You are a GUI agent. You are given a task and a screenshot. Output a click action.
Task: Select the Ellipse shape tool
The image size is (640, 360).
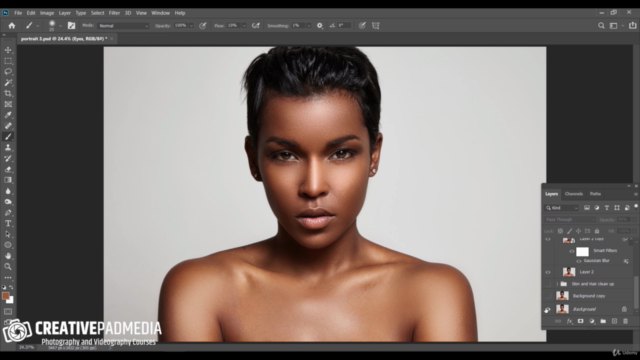click(x=8, y=245)
